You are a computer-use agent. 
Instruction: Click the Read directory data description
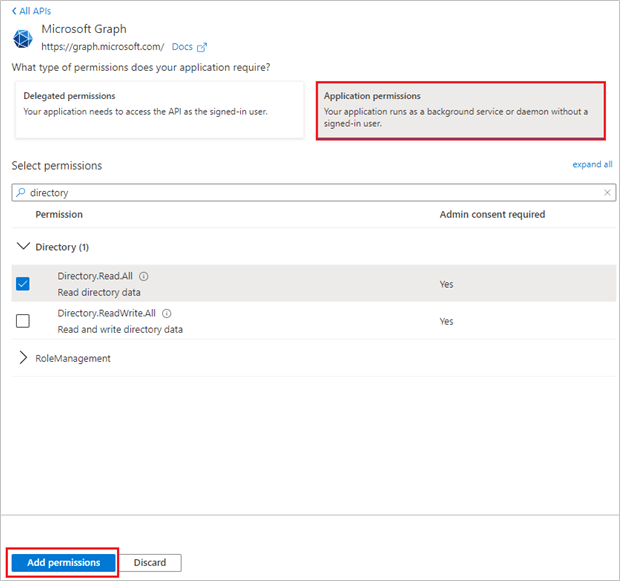(99, 292)
